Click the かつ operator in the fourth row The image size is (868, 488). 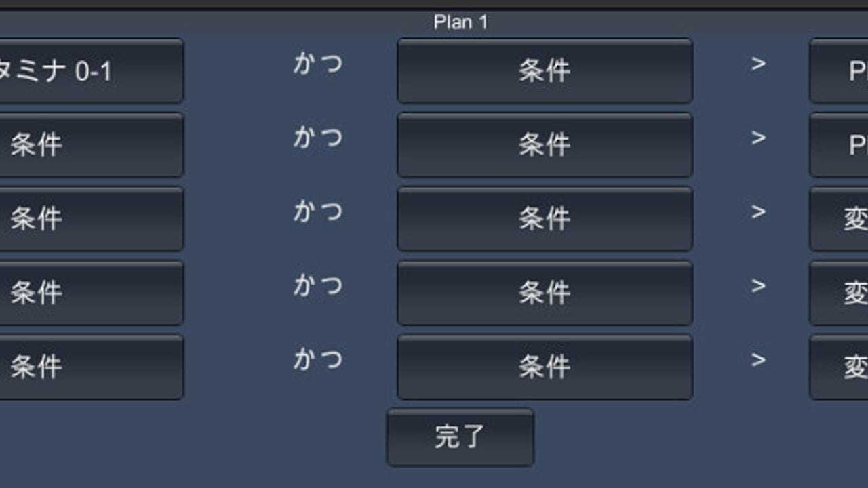tap(318, 286)
